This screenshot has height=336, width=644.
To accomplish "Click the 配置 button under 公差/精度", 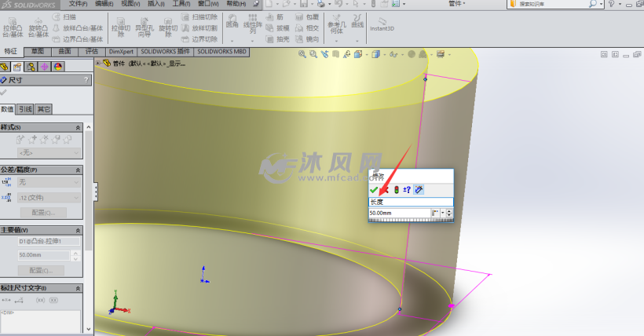I will (x=43, y=213).
